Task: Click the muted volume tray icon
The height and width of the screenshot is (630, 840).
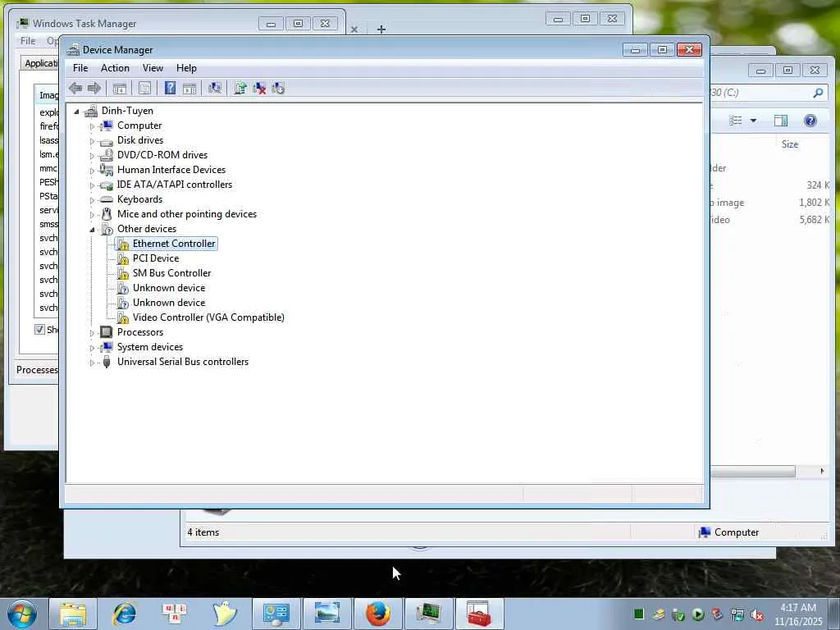Action: 757,615
